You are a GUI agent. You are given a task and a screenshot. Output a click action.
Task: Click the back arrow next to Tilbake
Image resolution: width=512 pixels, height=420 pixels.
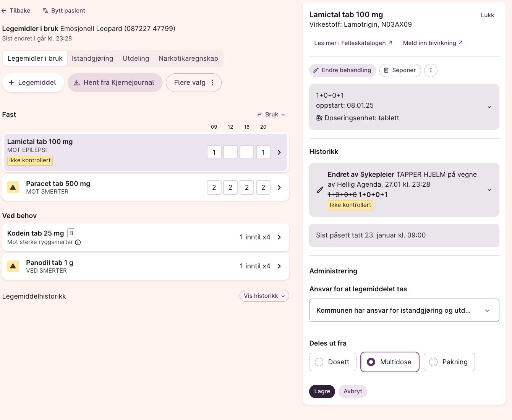[4, 11]
